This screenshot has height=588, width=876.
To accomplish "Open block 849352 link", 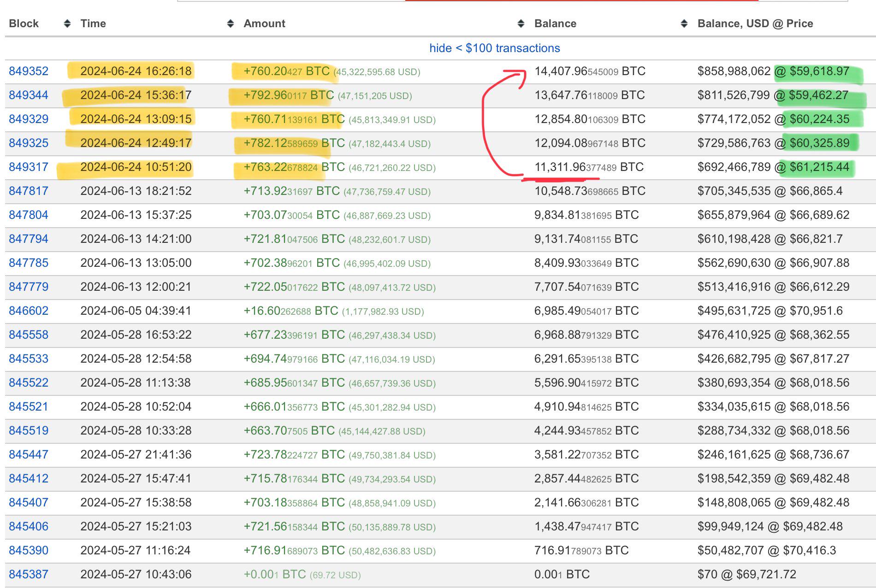I will coord(29,71).
